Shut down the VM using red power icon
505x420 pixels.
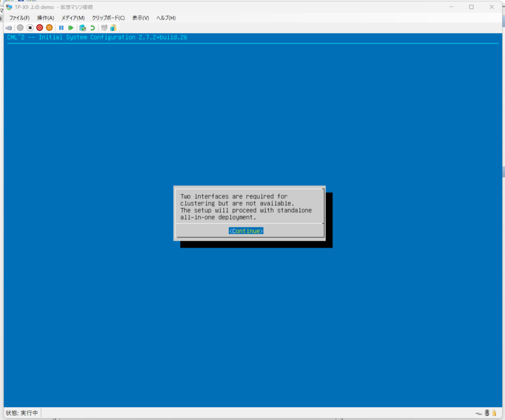tap(39, 28)
